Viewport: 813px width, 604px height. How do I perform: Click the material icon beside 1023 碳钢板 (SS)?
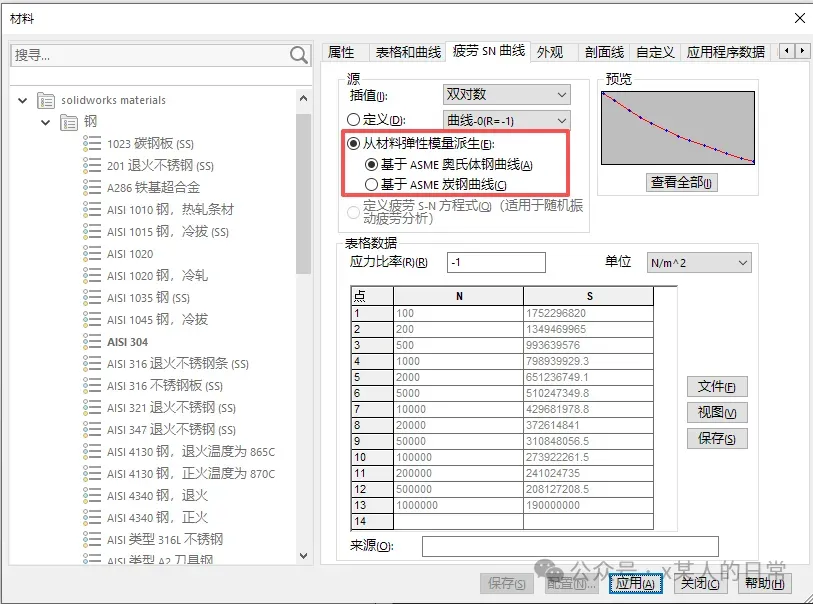pyautogui.click(x=92, y=143)
